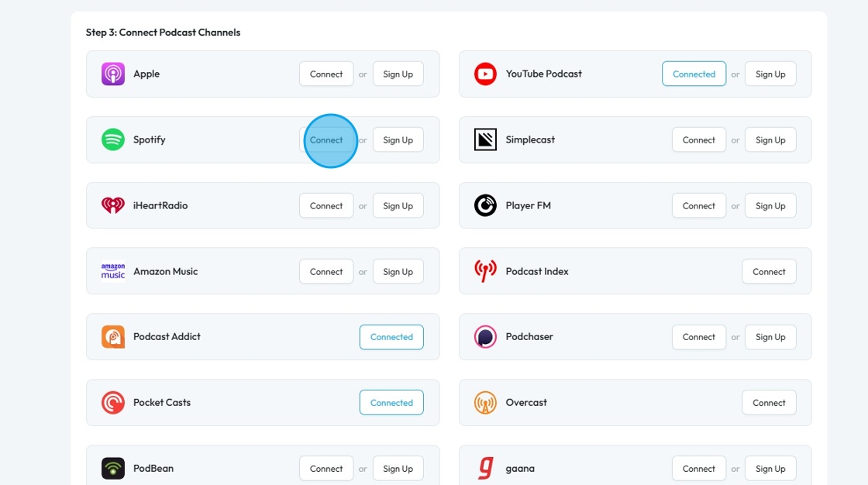The height and width of the screenshot is (485, 868).
Task: Click the YouTube Podcast play icon
Action: coord(485,74)
